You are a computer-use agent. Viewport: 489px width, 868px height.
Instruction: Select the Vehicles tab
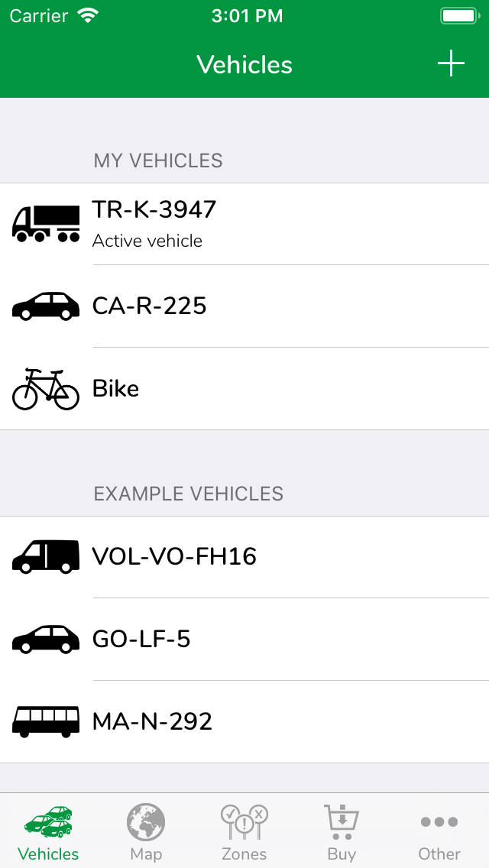[x=48, y=833]
